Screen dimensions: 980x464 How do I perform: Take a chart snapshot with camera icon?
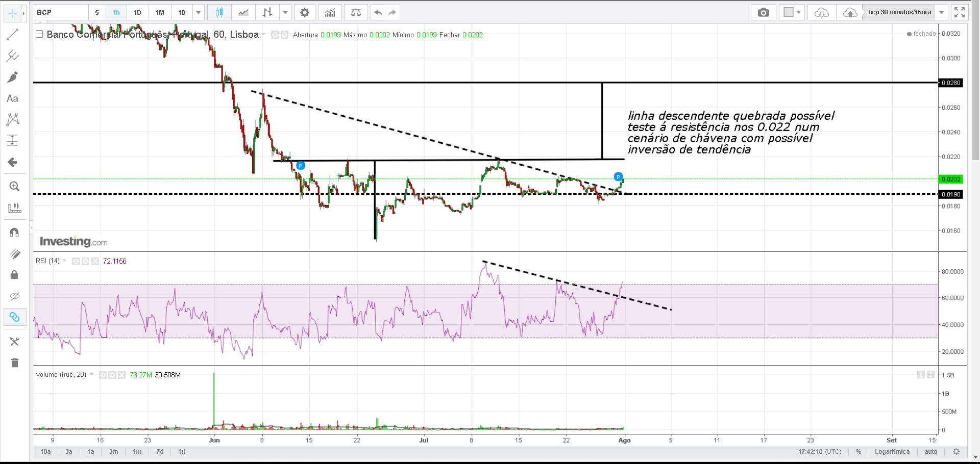(763, 12)
